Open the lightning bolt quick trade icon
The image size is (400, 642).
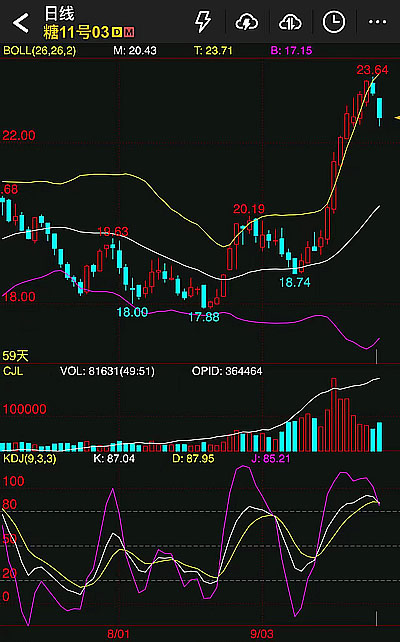pos(203,21)
